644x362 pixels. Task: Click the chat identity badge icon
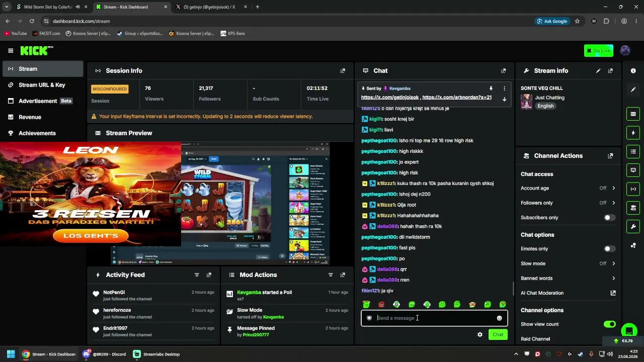pos(369,318)
